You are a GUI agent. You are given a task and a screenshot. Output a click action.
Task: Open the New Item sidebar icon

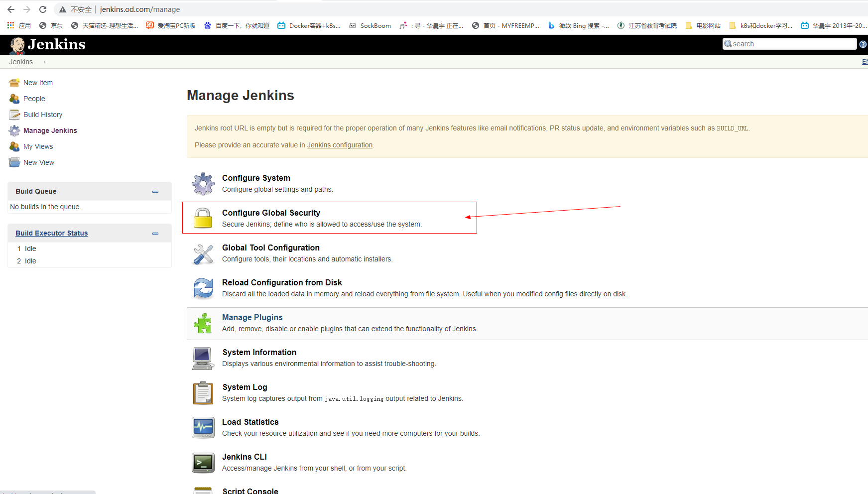14,83
